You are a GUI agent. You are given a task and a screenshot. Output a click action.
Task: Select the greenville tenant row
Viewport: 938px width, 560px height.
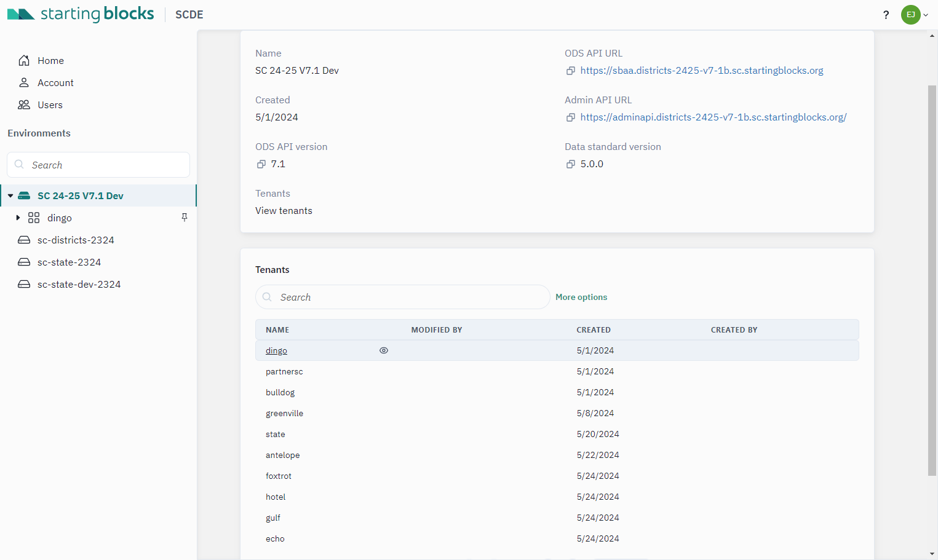pyautogui.click(x=557, y=413)
